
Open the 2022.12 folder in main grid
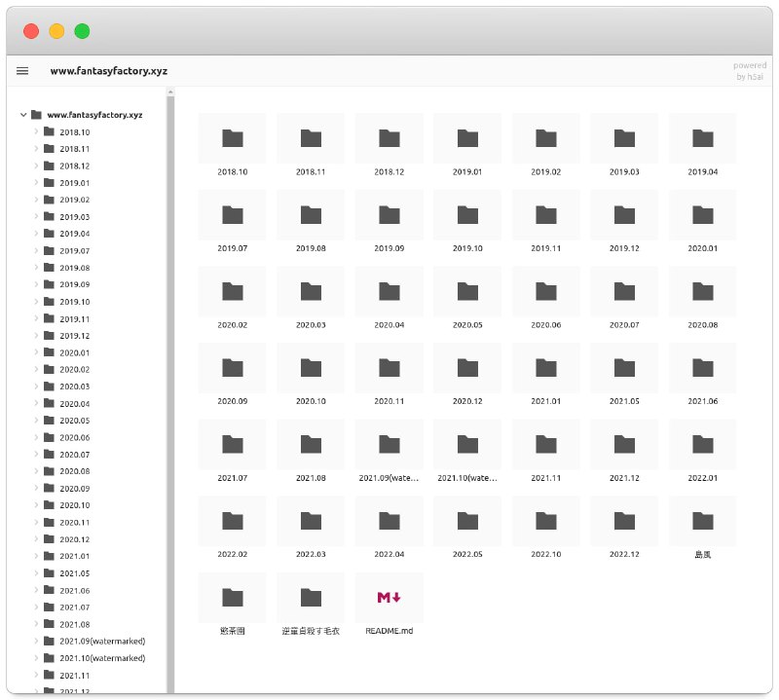point(624,521)
